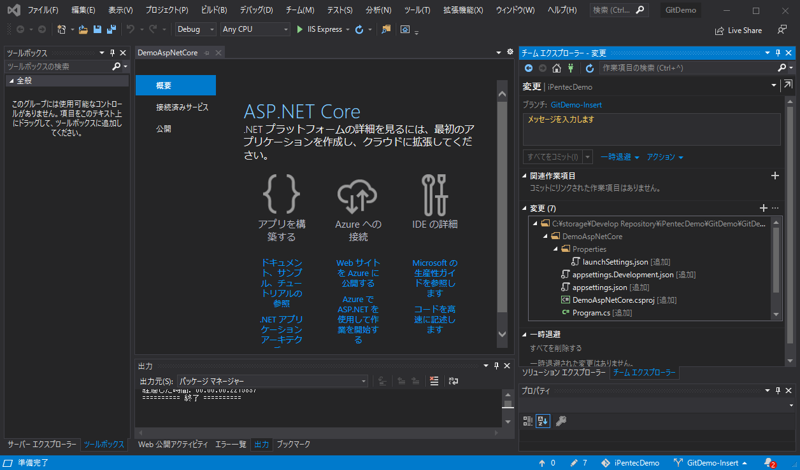Open the Any CPU platform dropdown
The width and height of the screenshot is (800, 470).
[255, 30]
